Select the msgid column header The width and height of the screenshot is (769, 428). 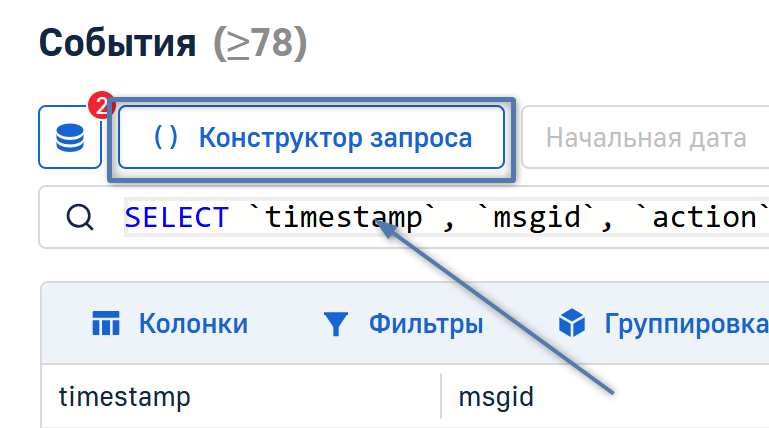coord(496,396)
